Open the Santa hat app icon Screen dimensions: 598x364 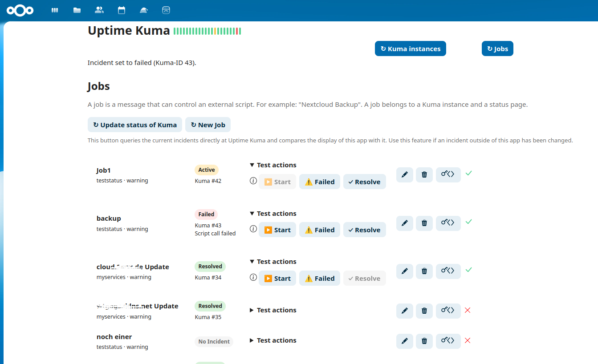click(x=144, y=10)
